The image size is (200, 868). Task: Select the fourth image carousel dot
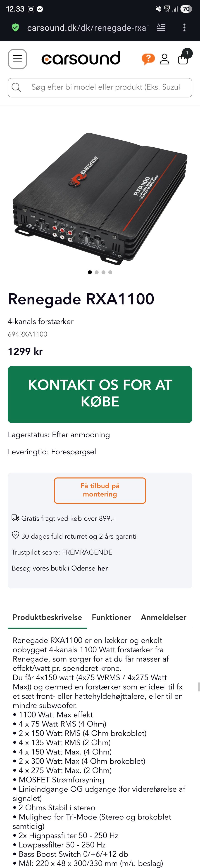click(110, 272)
